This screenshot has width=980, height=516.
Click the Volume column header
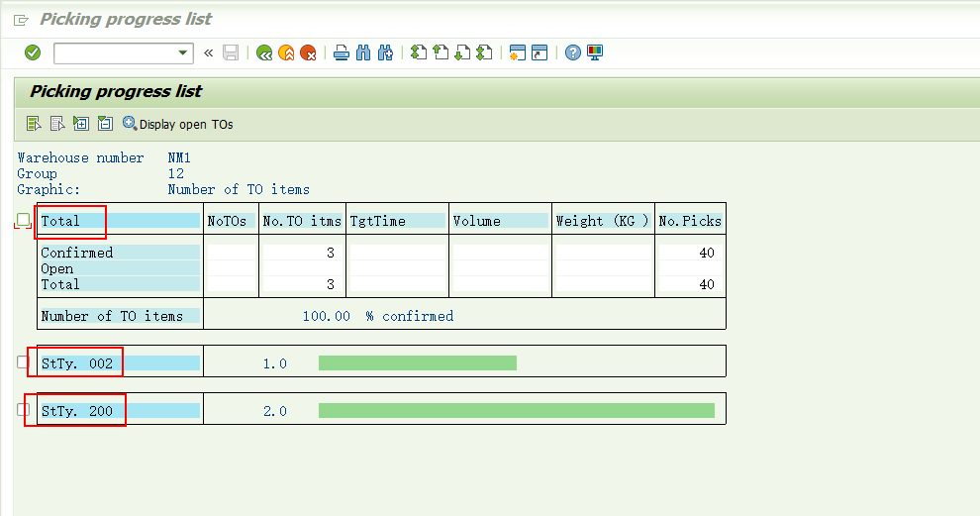[x=500, y=221]
